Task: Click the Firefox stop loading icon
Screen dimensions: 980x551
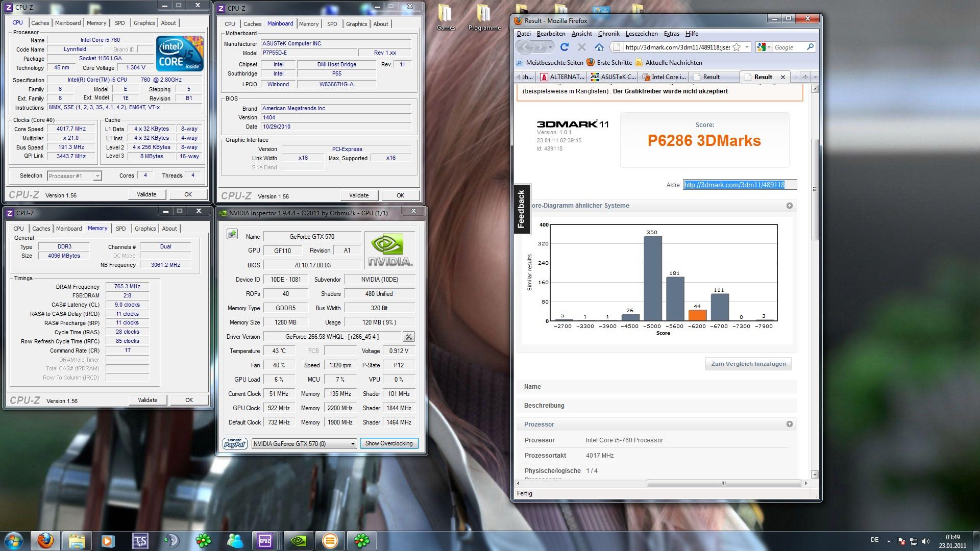Action: coord(581,47)
